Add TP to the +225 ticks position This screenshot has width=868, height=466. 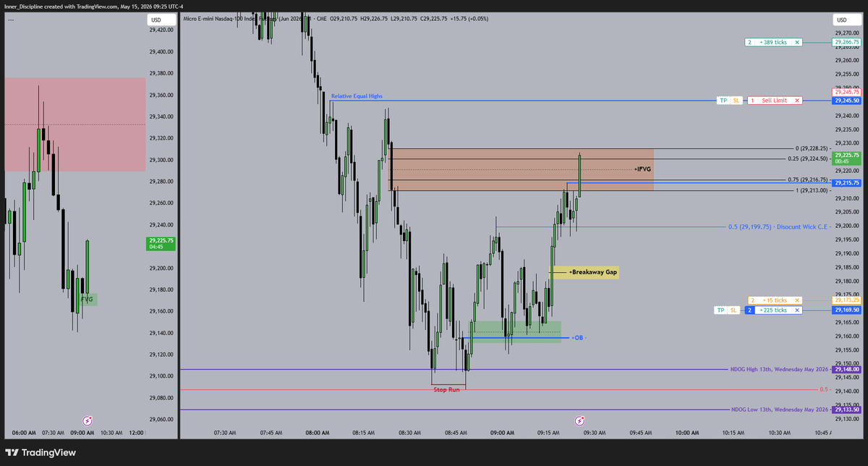pyautogui.click(x=720, y=310)
